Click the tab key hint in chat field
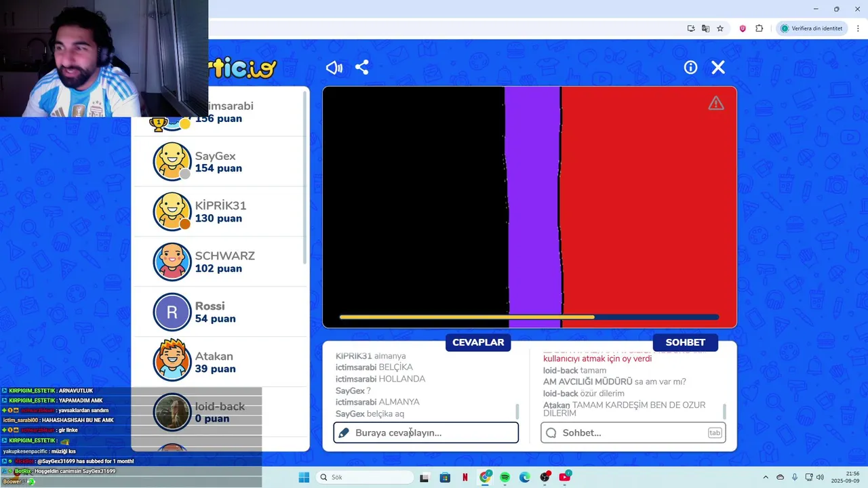The width and height of the screenshot is (868, 488). click(715, 432)
